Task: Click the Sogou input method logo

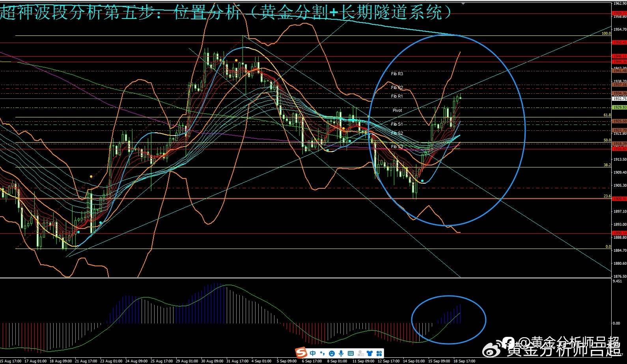Action: click(x=302, y=353)
